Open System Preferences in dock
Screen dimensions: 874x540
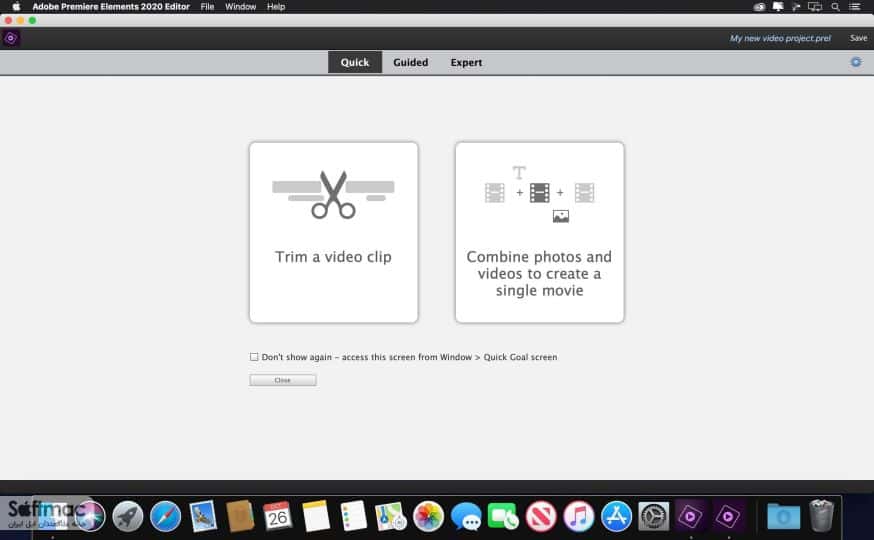[x=654, y=516]
